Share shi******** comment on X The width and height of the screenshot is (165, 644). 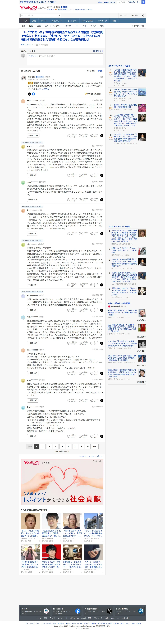pyautogui.click(x=102, y=285)
